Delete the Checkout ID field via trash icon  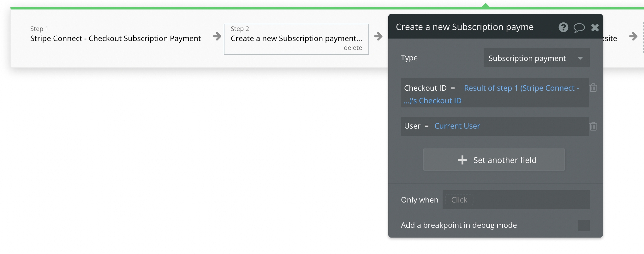[x=593, y=88]
